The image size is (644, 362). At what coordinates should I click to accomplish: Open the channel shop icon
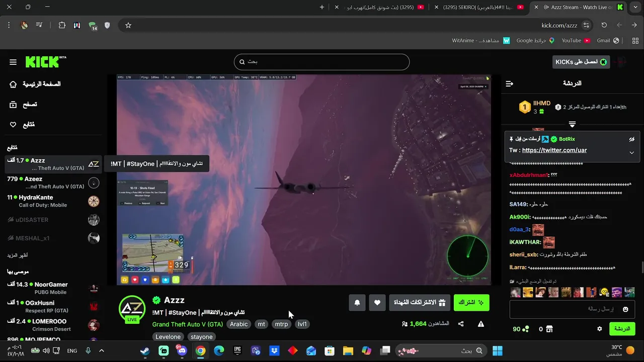(549, 329)
